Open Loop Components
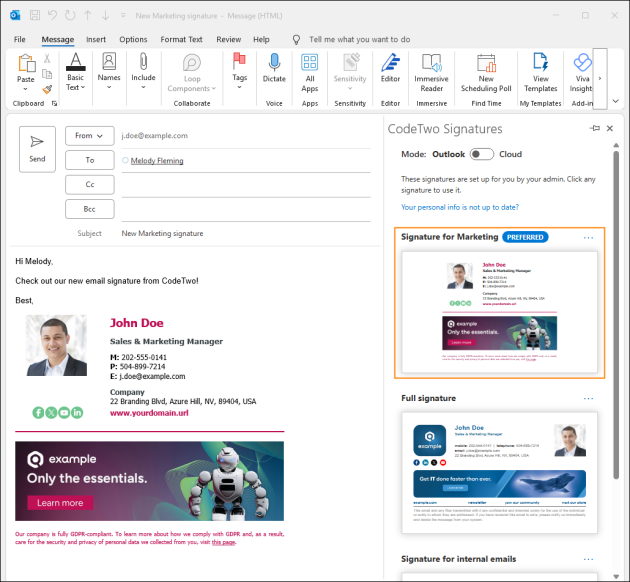The width and height of the screenshot is (630, 582). click(x=192, y=73)
